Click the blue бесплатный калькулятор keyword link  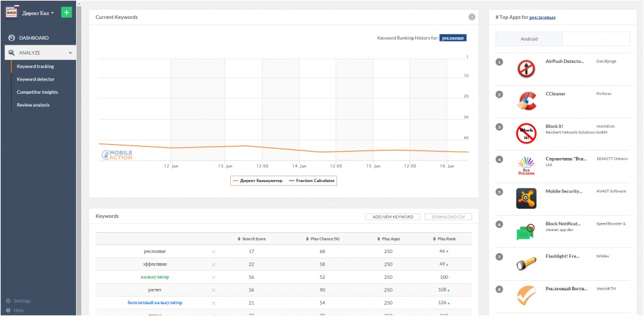(155, 303)
